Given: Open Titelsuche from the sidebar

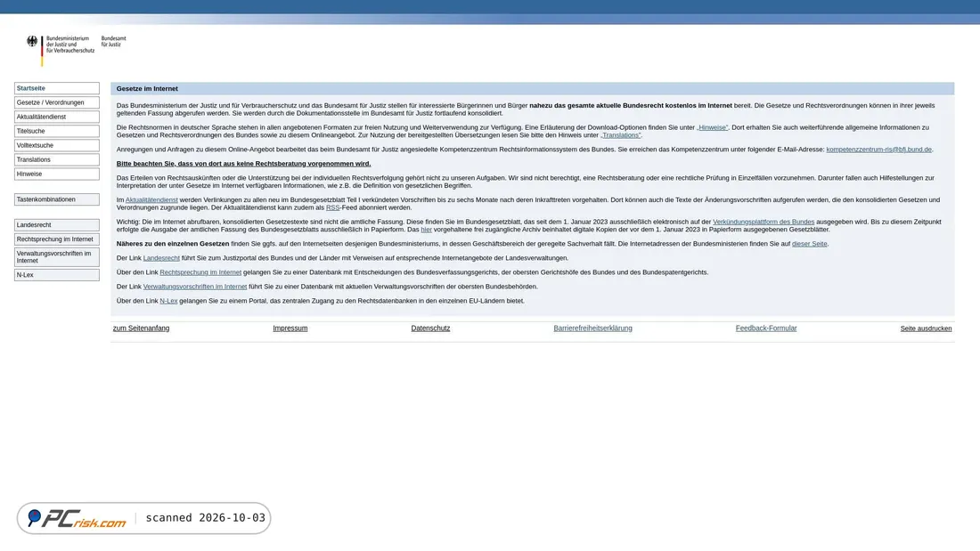Looking at the screenshot, I should point(57,131).
